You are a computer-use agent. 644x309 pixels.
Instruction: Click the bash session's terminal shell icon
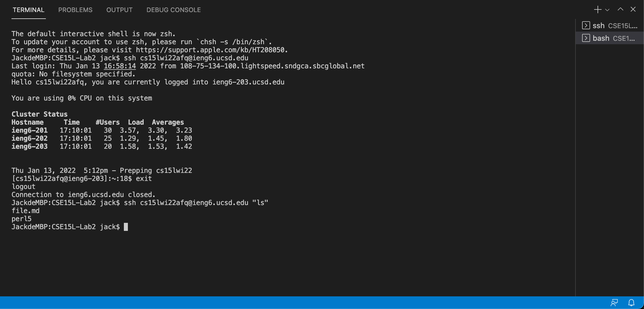coord(586,38)
